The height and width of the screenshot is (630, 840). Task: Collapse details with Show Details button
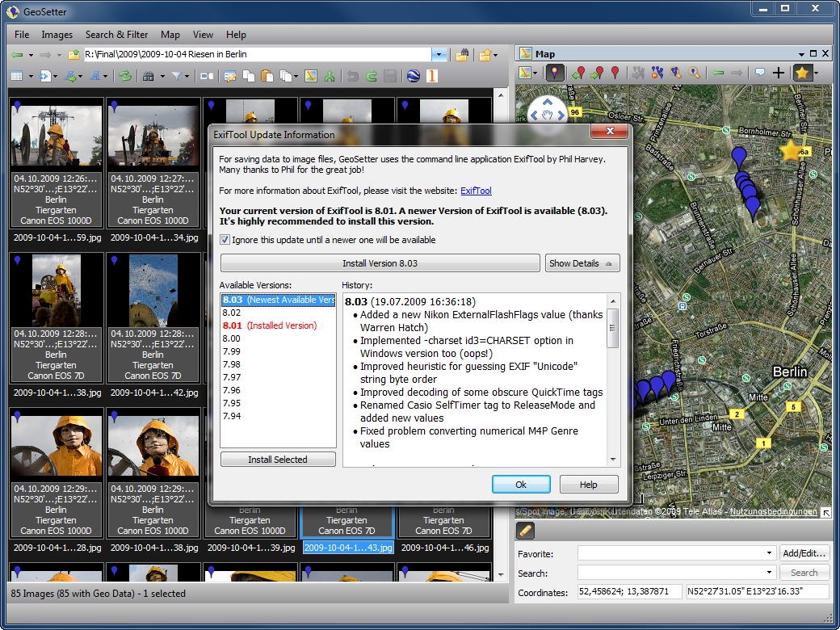(x=582, y=263)
